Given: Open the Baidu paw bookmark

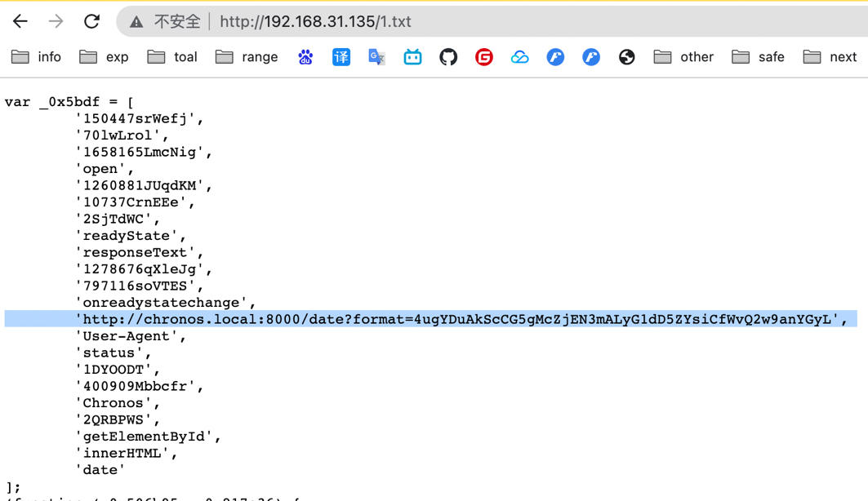Looking at the screenshot, I should tap(305, 57).
